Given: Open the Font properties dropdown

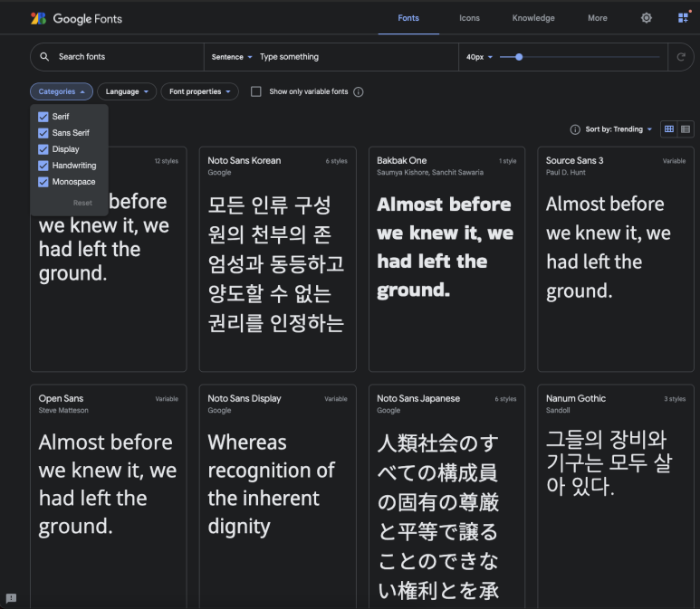Looking at the screenshot, I should pos(199,91).
